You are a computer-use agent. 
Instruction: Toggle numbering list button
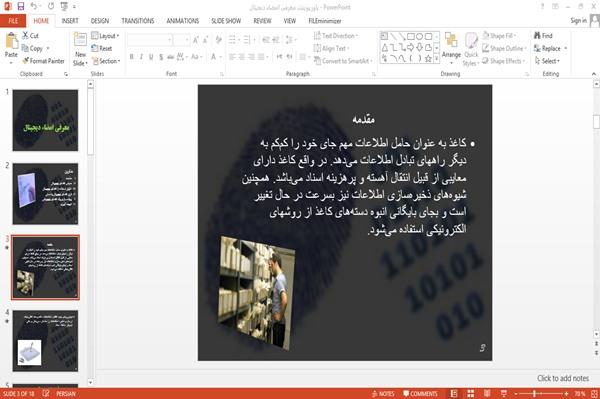[247, 39]
